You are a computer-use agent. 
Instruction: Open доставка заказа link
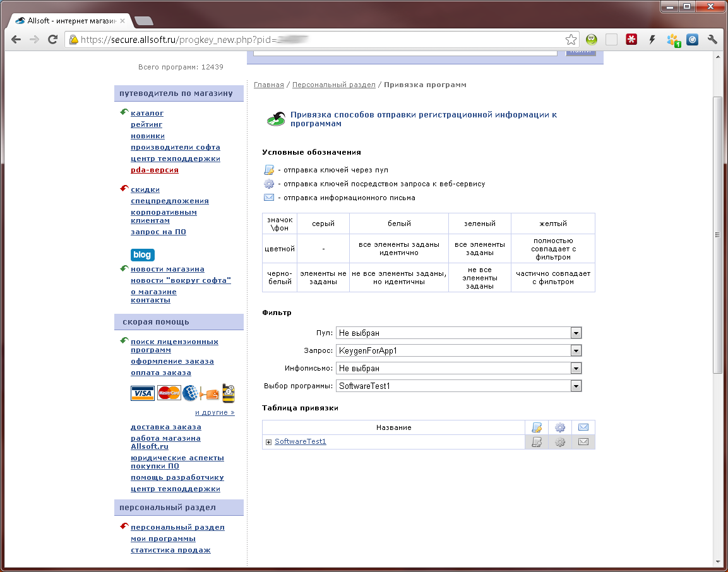pos(166,427)
